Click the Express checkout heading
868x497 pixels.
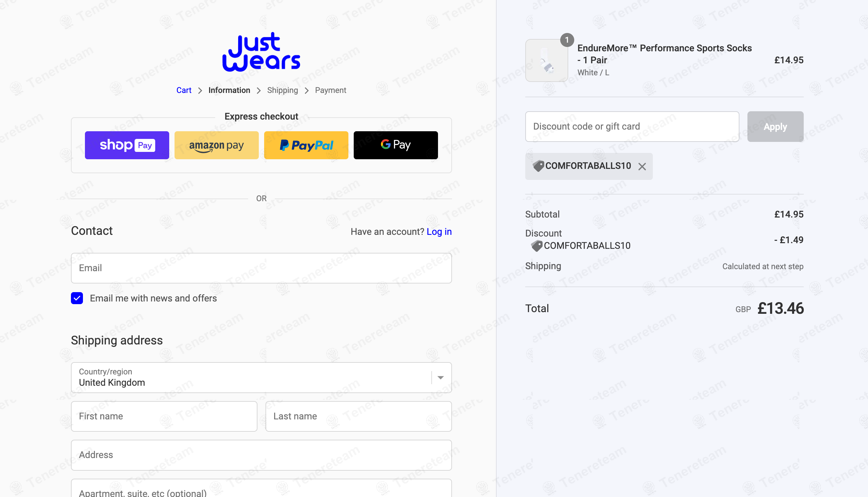pos(261,116)
